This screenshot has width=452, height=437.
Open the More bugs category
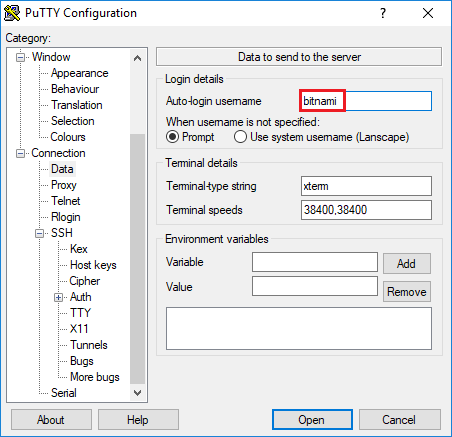click(95, 377)
